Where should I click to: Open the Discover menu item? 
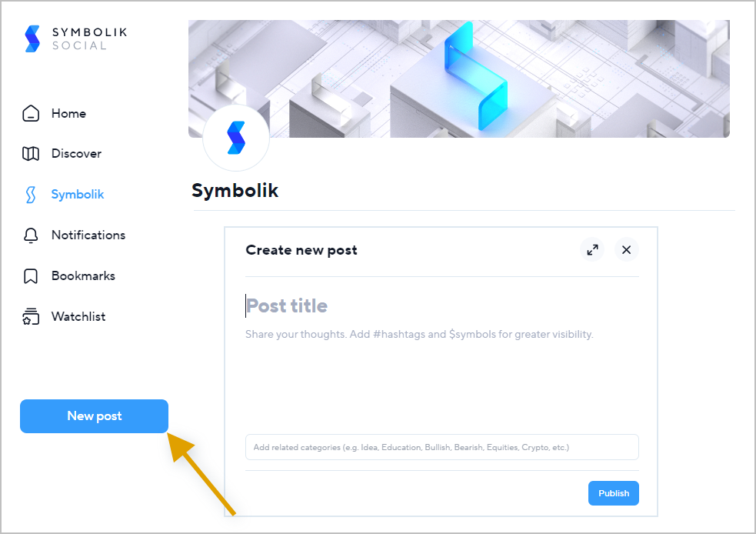pyautogui.click(x=76, y=154)
